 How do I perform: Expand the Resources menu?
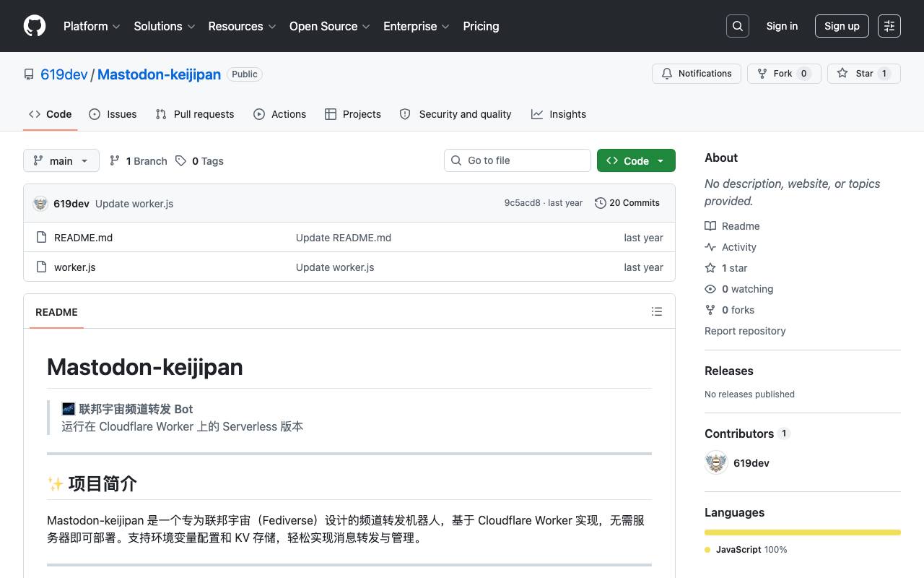pos(243,26)
